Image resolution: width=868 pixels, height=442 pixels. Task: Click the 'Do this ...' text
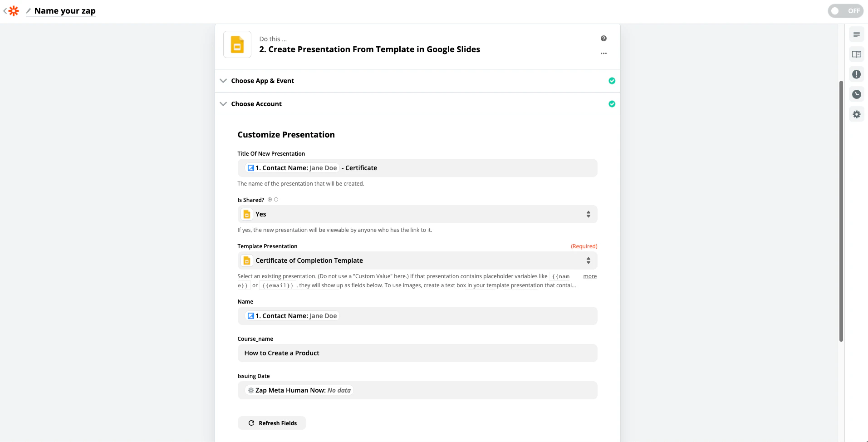[x=273, y=39]
